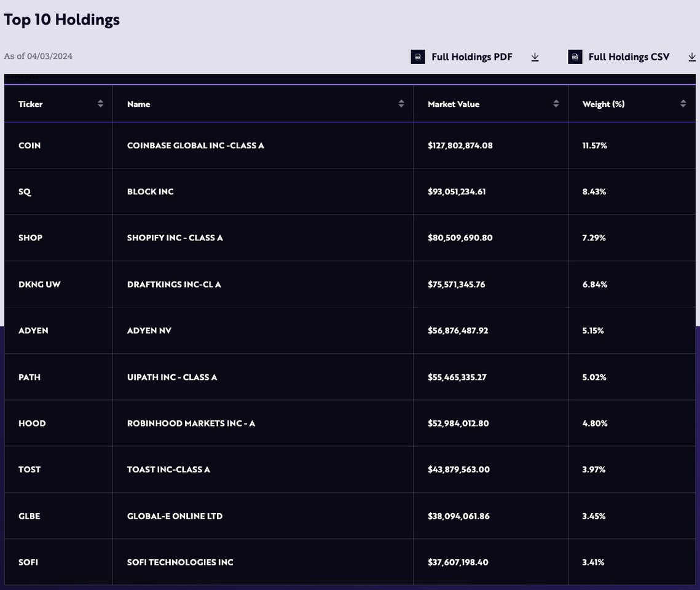Click the CSV file icon beside Full Holdings CSV
This screenshot has width=700, height=590.
pos(575,57)
